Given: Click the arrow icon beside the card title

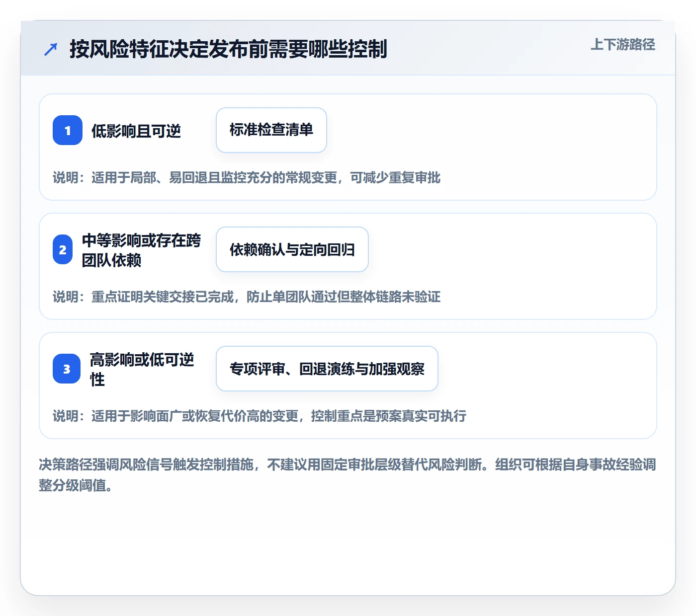Looking at the screenshot, I should [x=51, y=49].
